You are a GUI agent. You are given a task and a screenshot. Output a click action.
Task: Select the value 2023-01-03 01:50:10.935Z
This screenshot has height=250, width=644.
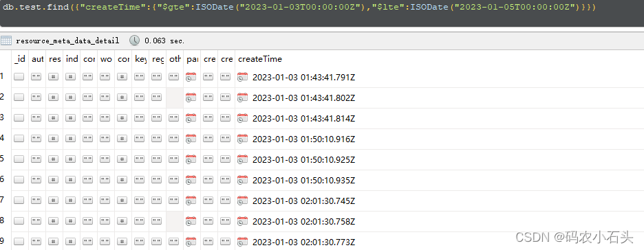click(x=303, y=181)
